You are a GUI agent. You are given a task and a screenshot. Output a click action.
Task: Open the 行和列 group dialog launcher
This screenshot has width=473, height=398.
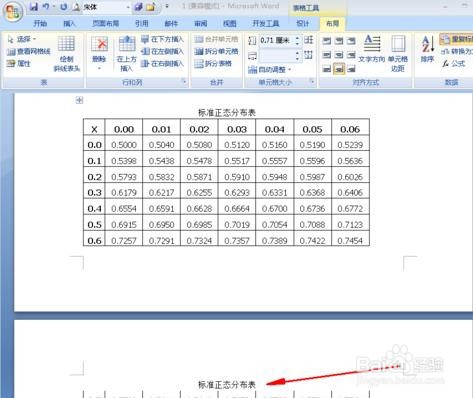pos(184,81)
